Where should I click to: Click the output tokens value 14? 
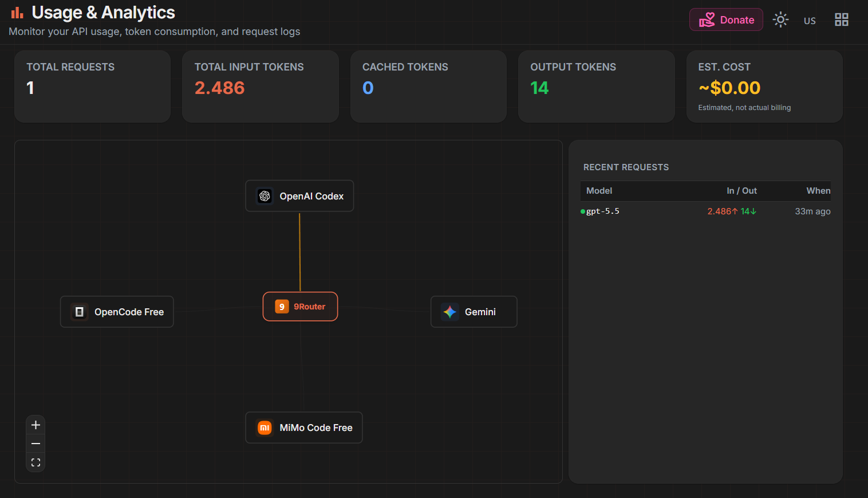[x=539, y=88]
